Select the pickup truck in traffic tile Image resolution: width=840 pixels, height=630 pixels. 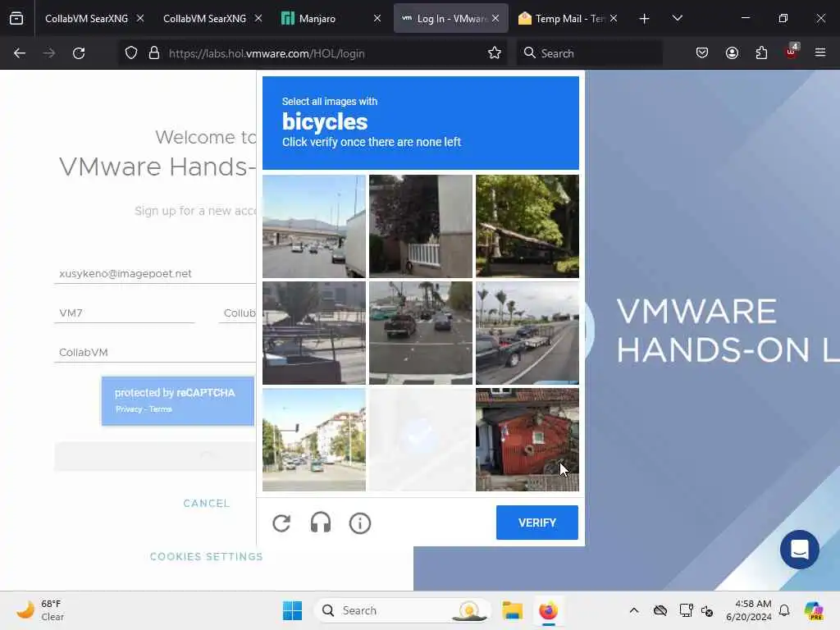coord(421,333)
